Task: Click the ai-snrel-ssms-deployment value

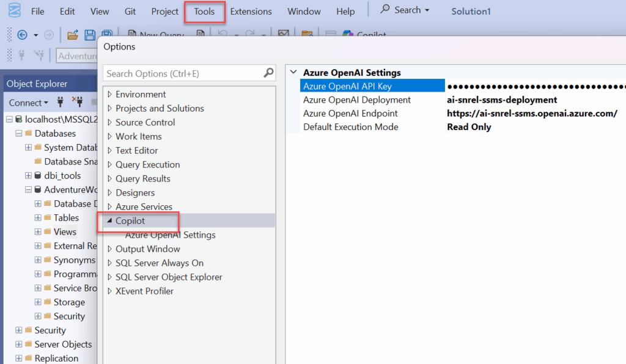Action: [502, 100]
